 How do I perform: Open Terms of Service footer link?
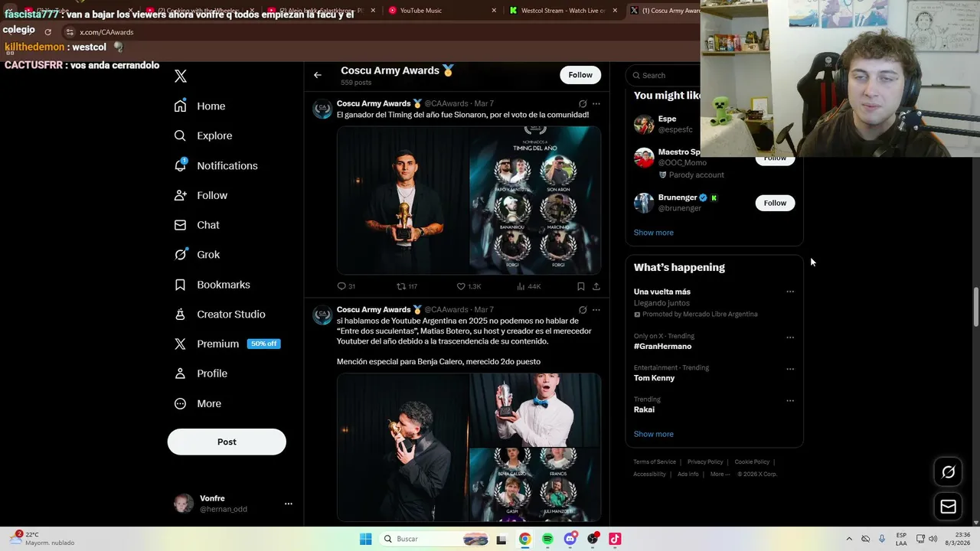tap(655, 462)
